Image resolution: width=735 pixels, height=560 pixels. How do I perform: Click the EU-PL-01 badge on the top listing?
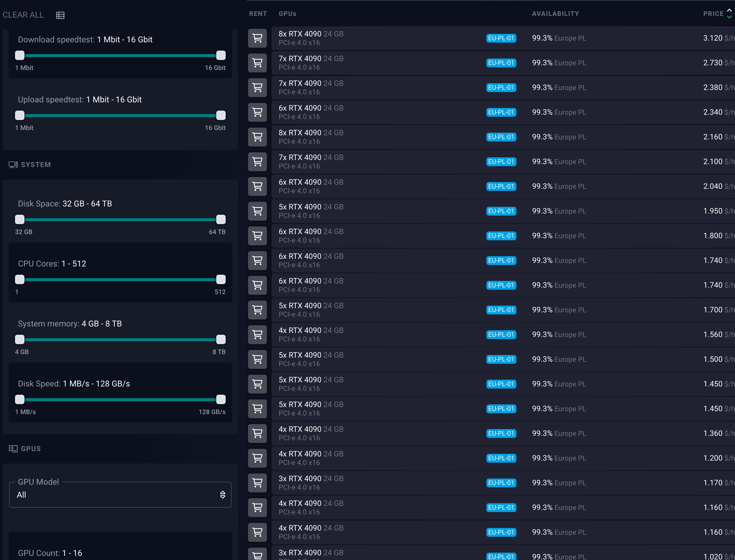[x=501, y=38]
